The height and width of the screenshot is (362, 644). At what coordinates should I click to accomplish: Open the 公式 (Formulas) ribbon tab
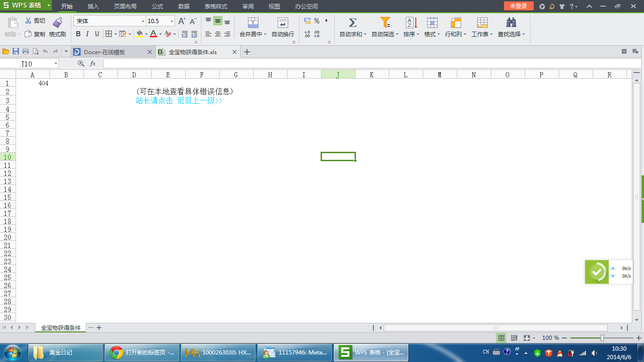157,7
